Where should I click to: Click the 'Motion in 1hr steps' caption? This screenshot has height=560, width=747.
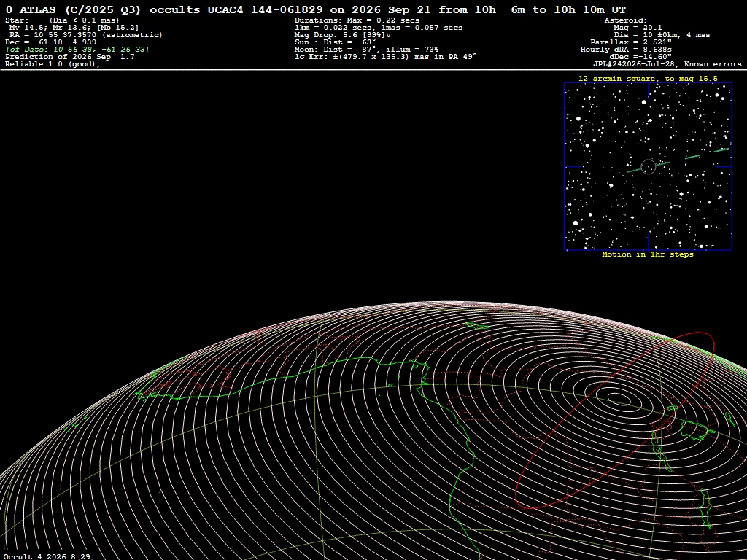point(648,254)
